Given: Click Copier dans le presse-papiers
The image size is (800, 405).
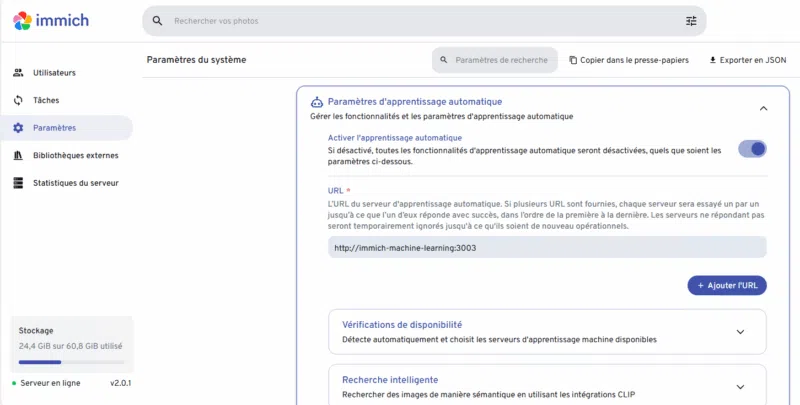Looking at the screenshot, I should 628,60.
